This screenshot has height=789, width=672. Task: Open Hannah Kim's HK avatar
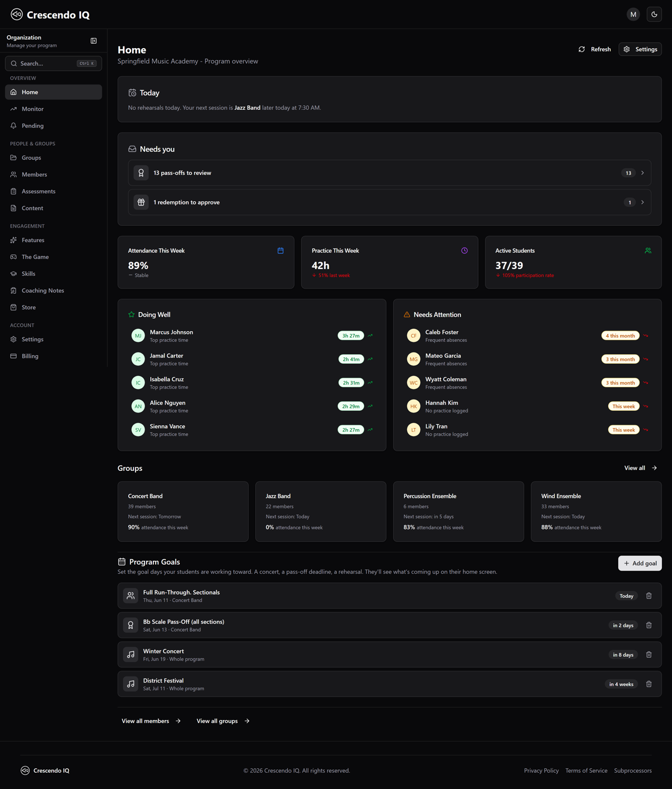coord(414,406)
